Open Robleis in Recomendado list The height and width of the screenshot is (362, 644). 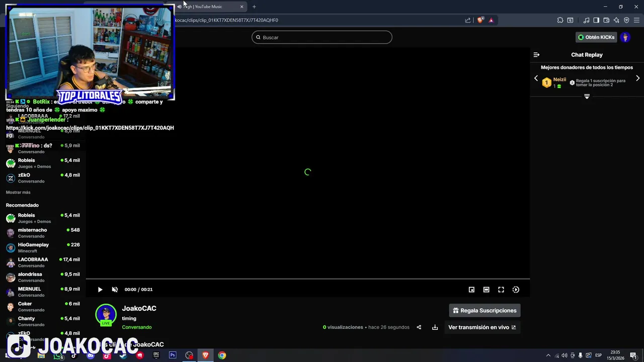click(x=43, y=218)
